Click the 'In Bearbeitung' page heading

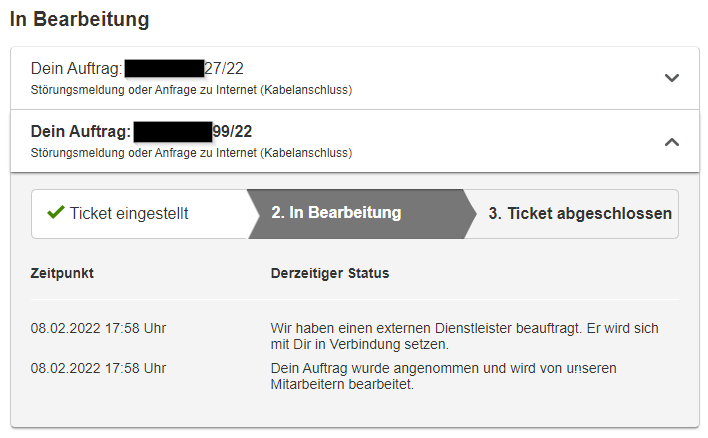coord(79,18)
